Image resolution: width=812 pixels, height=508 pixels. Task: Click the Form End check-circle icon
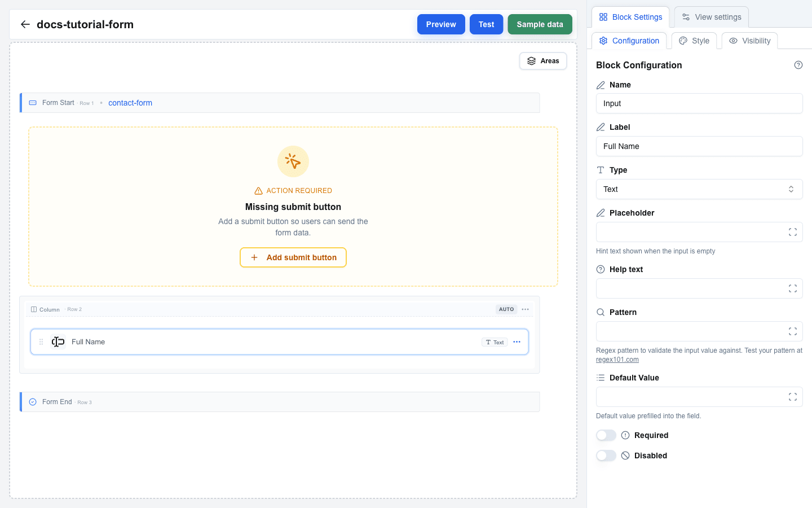[33, 402]
